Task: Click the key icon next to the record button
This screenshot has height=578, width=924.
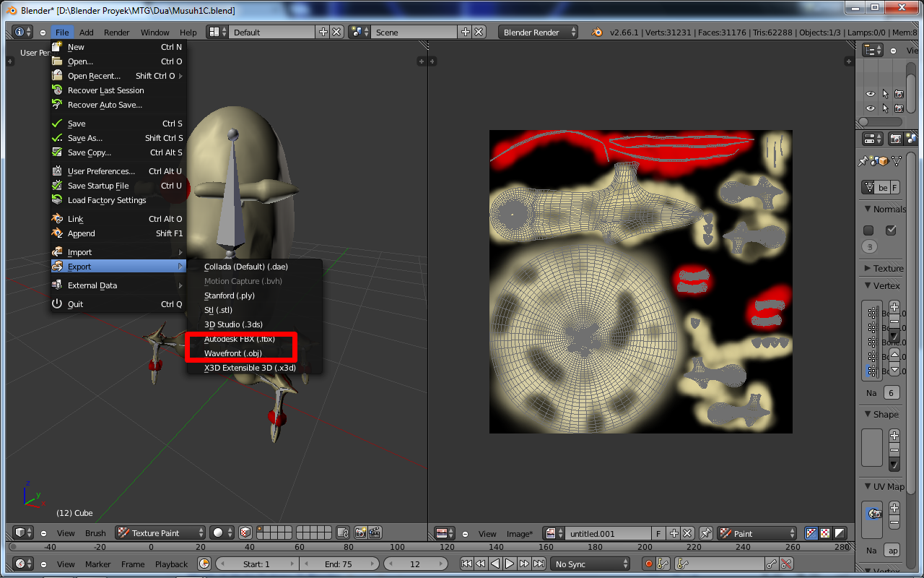Action: [x=663, y=564]
